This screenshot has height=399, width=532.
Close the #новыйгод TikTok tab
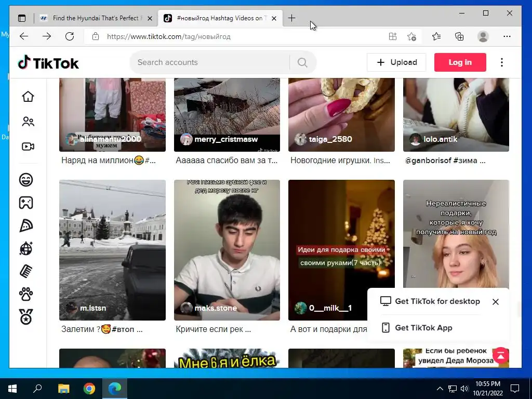pyautogui.click(x=274, y=19)
